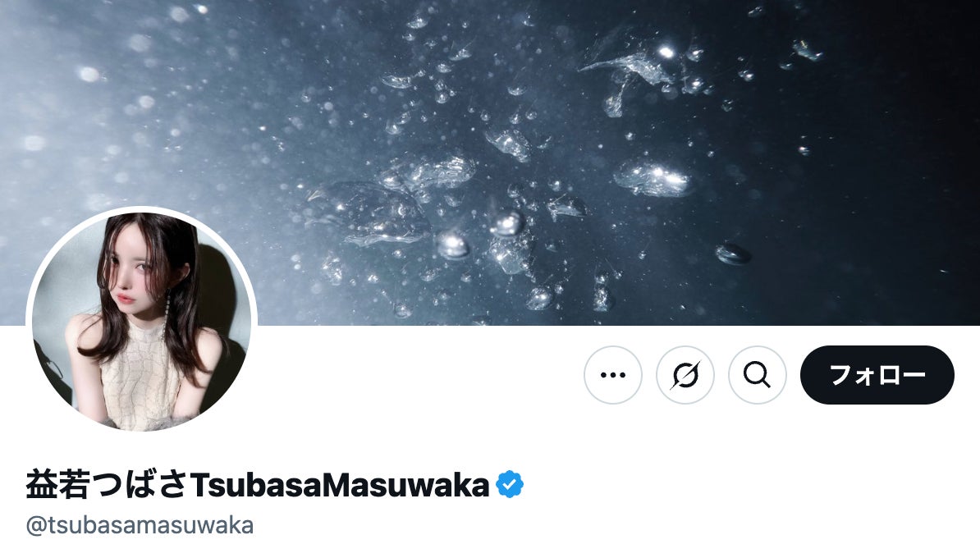Screen dimensions: 980x558
Task: Expand the ellipsis menu beside Grok icon
Action: click(x=612, y=375)
